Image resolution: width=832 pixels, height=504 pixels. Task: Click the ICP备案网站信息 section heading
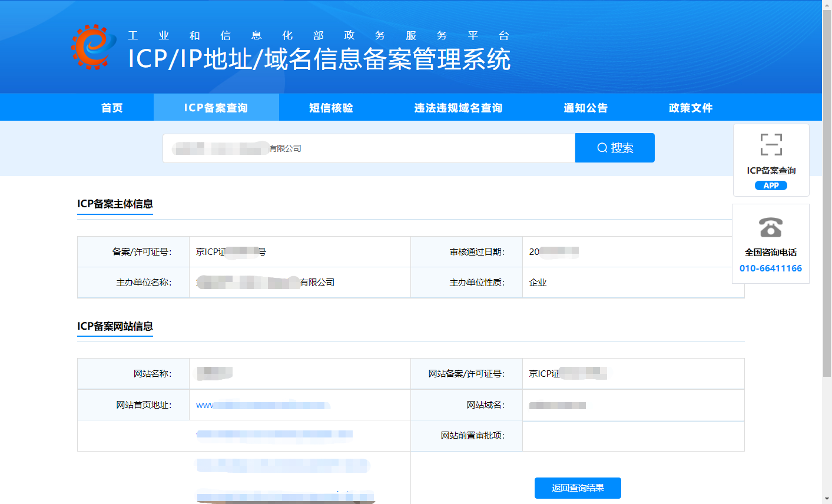115,326
